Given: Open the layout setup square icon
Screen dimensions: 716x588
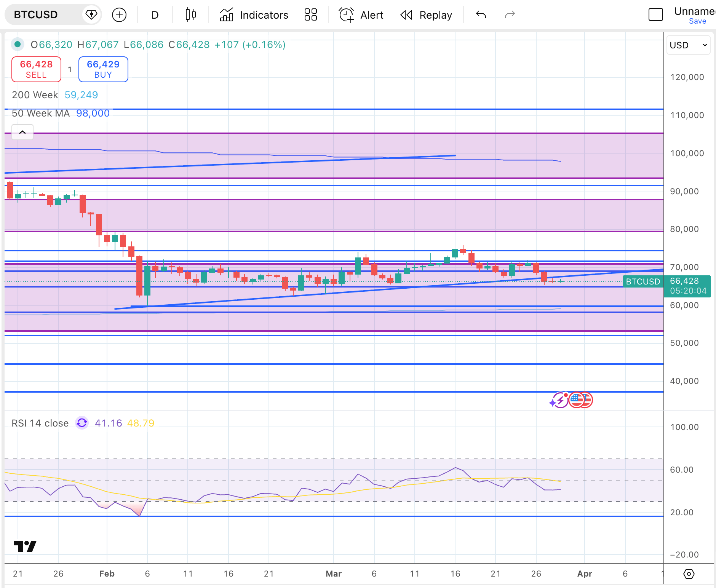Looking at the screenshot, I should coord(656,15).
